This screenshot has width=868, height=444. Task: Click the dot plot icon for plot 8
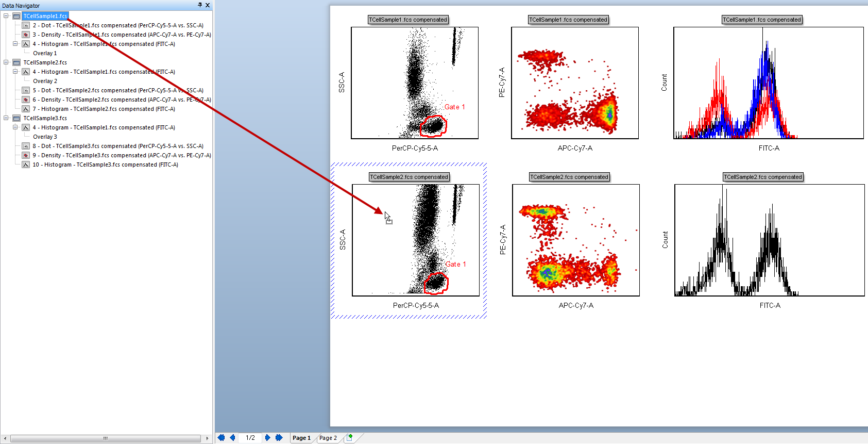26,146
